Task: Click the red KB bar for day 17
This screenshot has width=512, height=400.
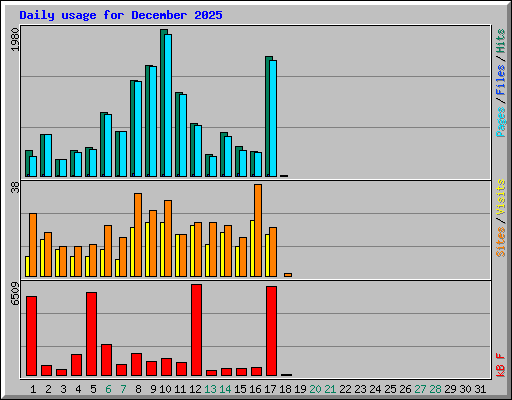Action: [x=271, y=331]
